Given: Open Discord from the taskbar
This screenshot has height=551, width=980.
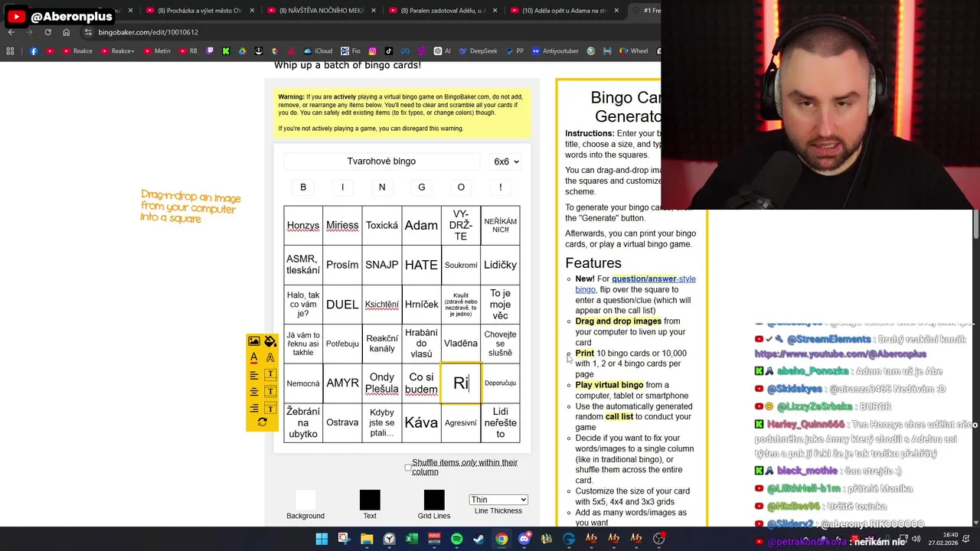Looking at the screenshot, I should pos(524,539).
